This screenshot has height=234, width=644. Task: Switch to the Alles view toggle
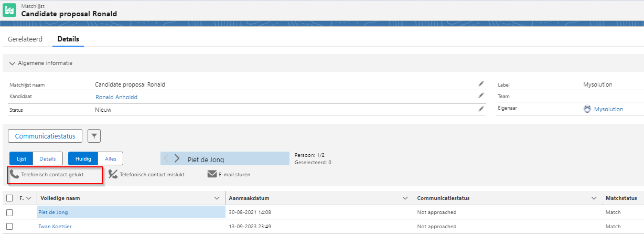(110, 158)
